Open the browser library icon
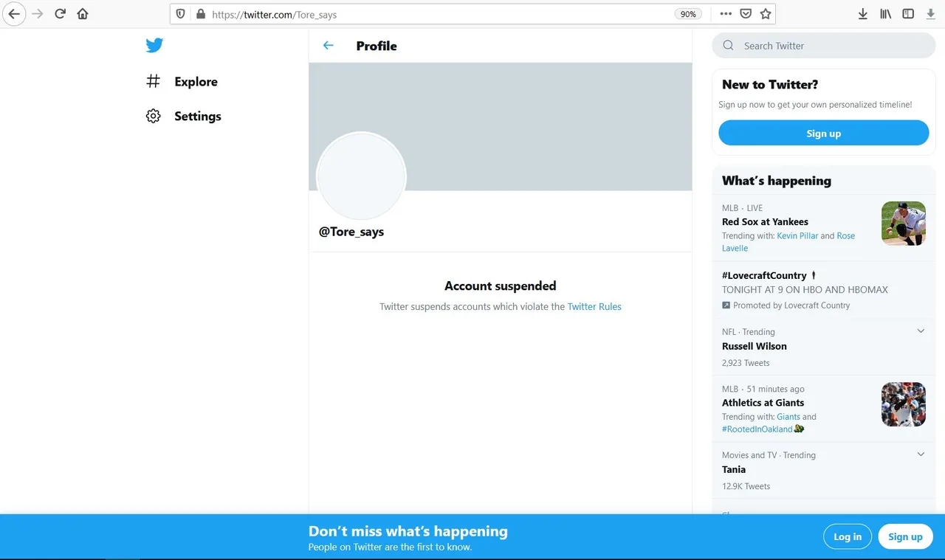 (885, 14)
